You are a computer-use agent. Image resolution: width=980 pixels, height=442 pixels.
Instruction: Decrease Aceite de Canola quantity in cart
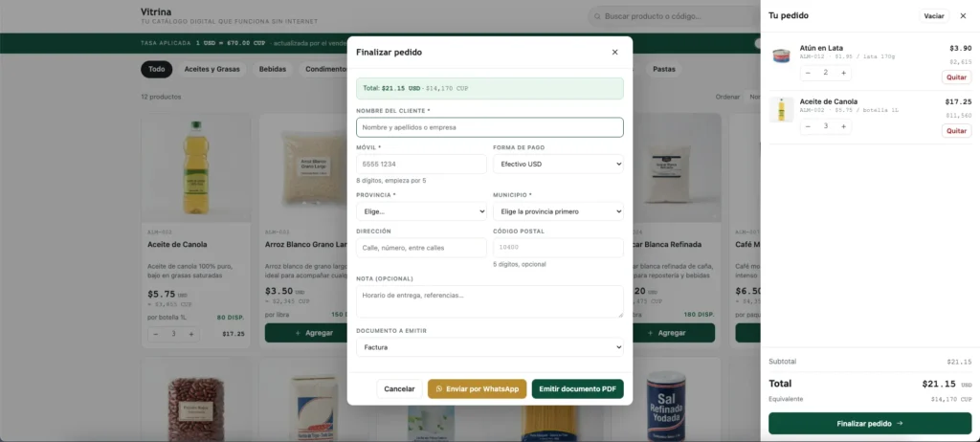808,126
